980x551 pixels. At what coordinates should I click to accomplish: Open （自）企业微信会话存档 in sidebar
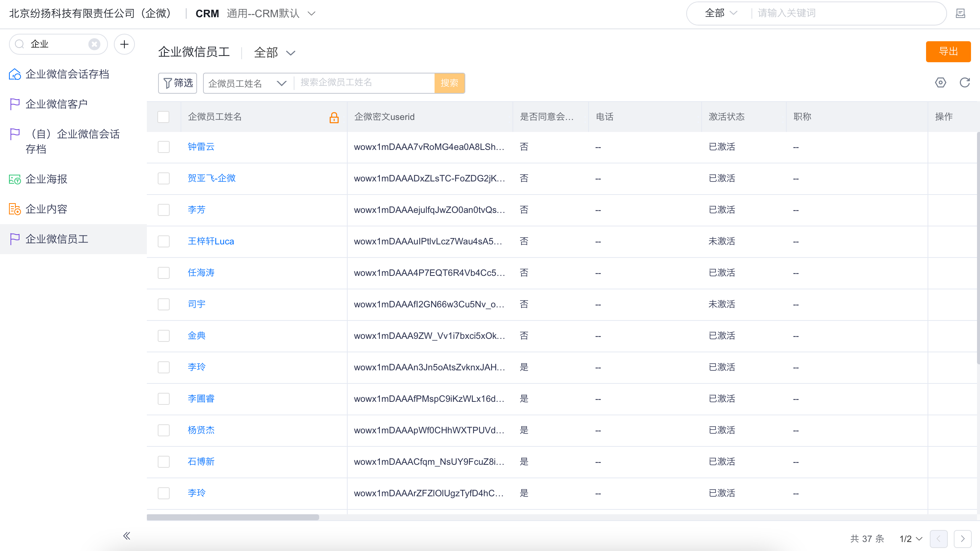(72, 142)
